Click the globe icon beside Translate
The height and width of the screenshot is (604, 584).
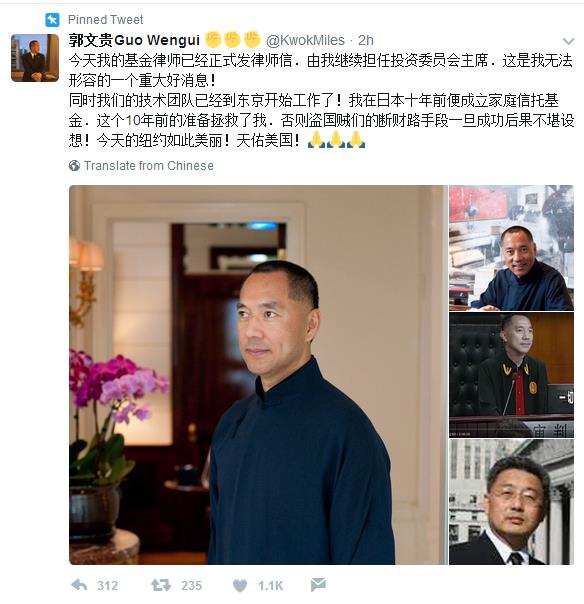[x=74, y=166]
